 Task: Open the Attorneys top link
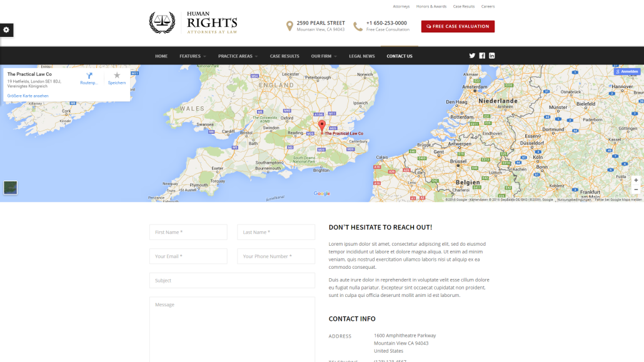[x=401, y=7]
